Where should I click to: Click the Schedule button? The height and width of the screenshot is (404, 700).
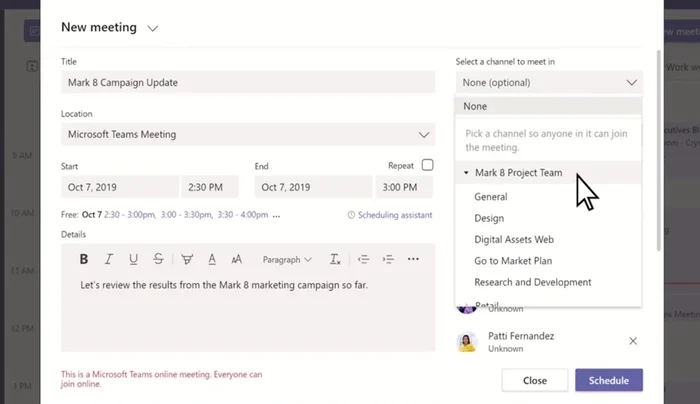[x=608, y=380]
